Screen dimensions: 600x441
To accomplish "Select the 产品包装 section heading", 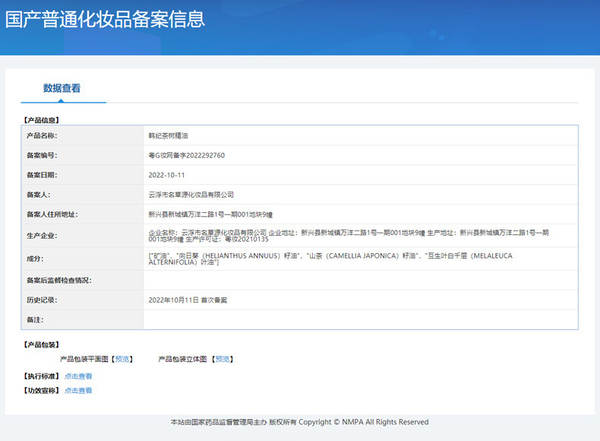I will [x=41, y=345].
